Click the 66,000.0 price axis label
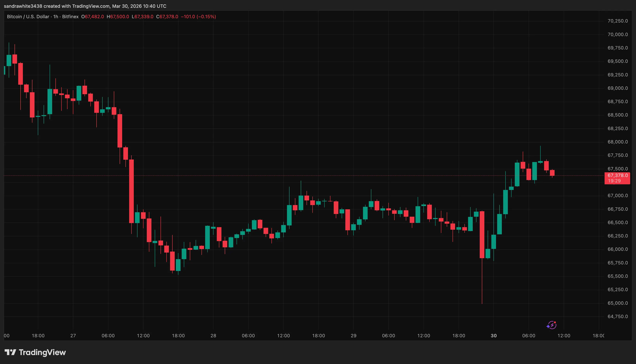Viewport: 636px width, 364px height. click(618, 249)
